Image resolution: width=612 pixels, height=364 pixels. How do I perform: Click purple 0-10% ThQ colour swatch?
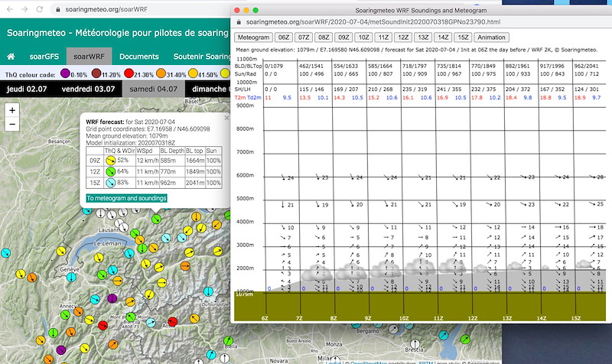[65, 73]
